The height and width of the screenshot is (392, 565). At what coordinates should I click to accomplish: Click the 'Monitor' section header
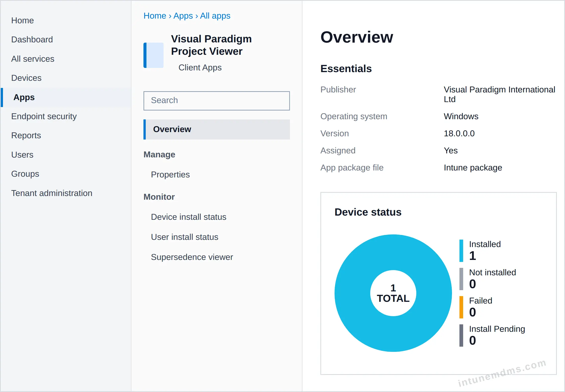tap(159, 197)
